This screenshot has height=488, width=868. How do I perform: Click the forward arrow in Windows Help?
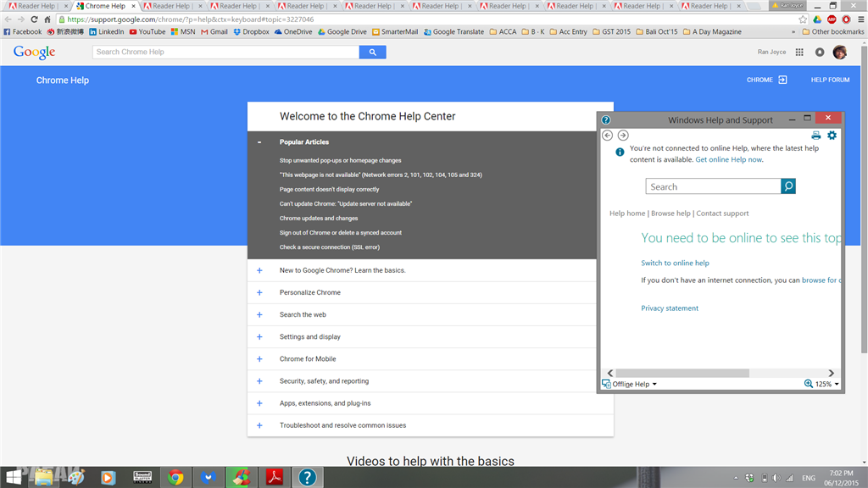click(x=623, y=135)
